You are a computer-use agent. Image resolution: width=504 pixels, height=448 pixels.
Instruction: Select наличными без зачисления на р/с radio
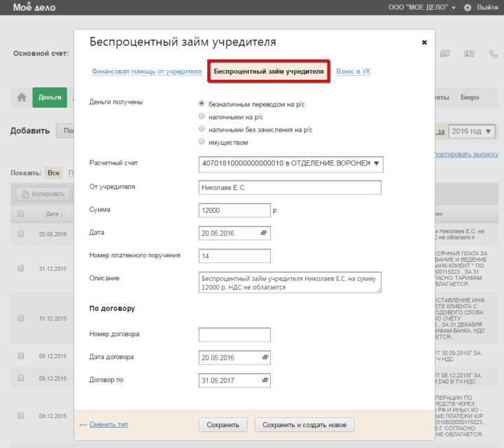tap(202, 129)
